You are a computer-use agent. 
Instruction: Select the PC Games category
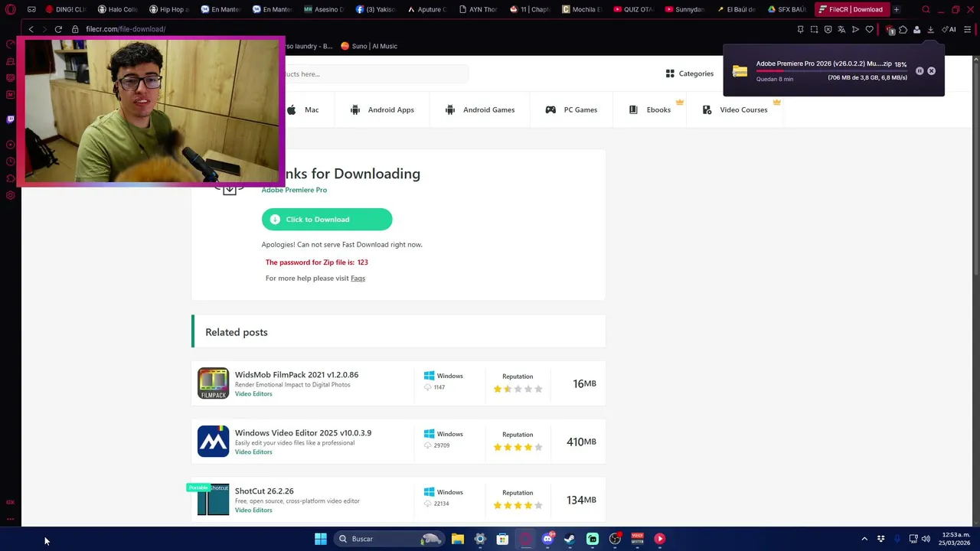pos(571,109)
